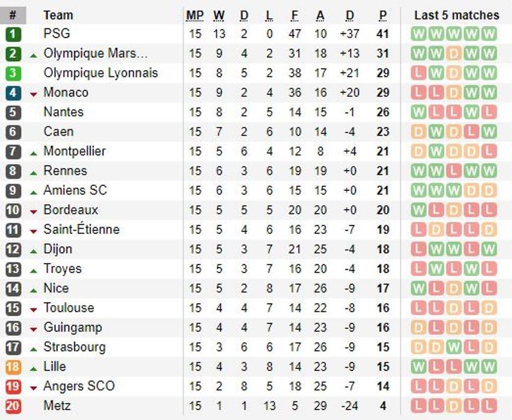Click the up arrow next to Lille

[x=33, y=369]
